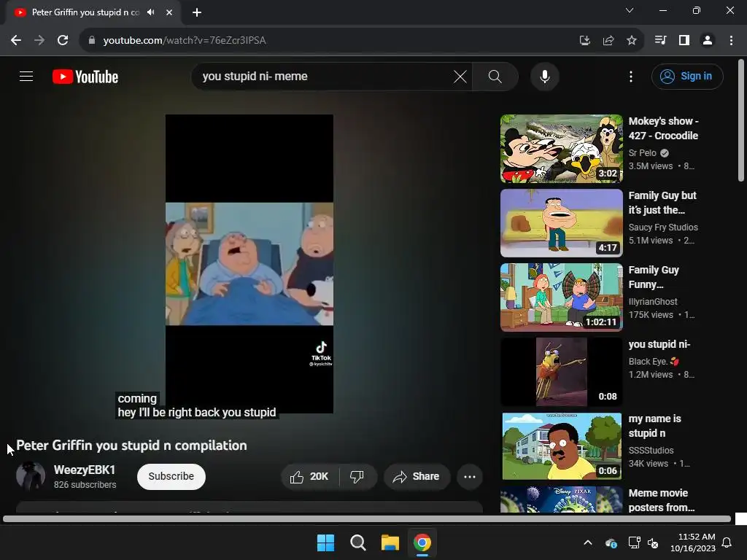The height and width of the screenshot is (560, 747).
Task: Clear the search box with X icon
Action: point(460,76)
